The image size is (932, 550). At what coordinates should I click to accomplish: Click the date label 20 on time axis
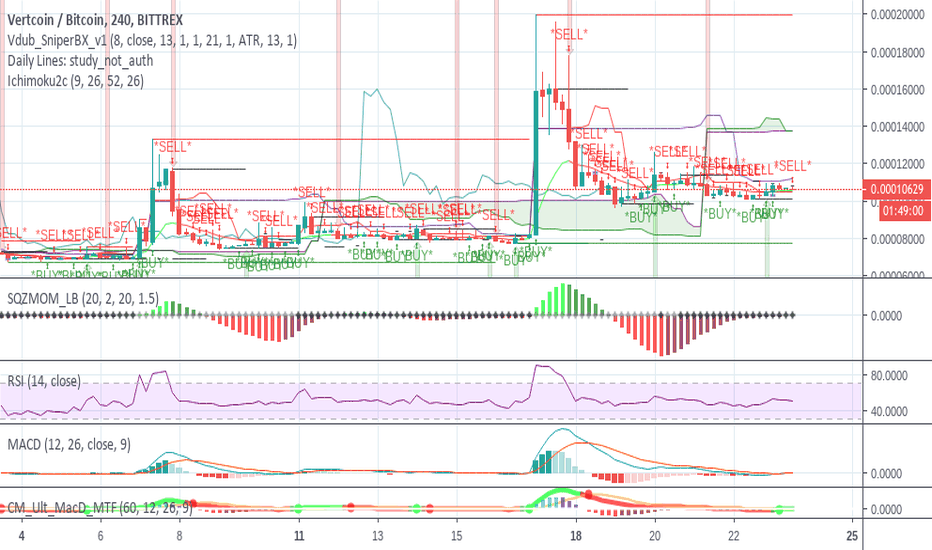pyautogui.click(x=654, y=536)
